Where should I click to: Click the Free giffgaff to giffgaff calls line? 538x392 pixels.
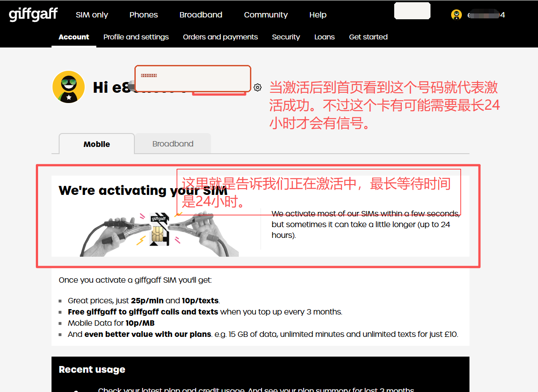(x=205, y=312)
